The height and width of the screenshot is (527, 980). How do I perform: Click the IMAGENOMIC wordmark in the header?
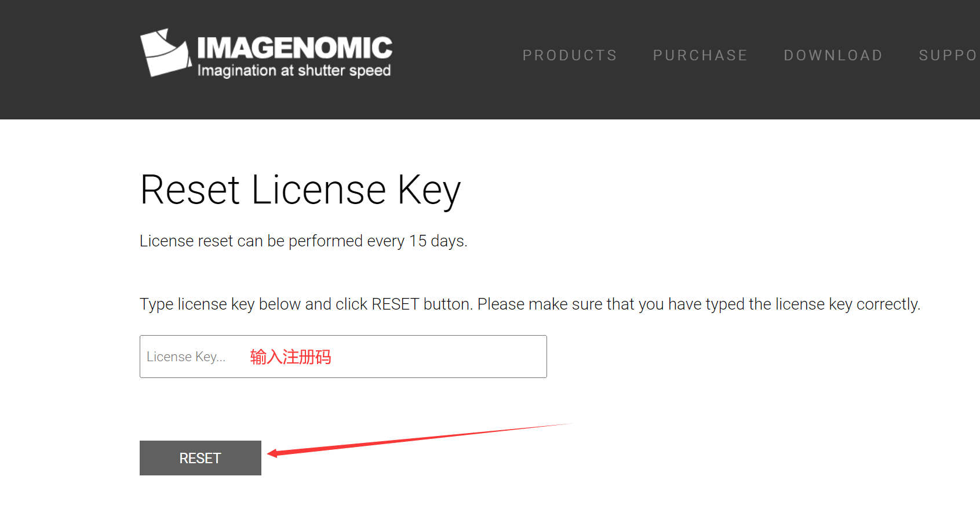tap(294, 48)
